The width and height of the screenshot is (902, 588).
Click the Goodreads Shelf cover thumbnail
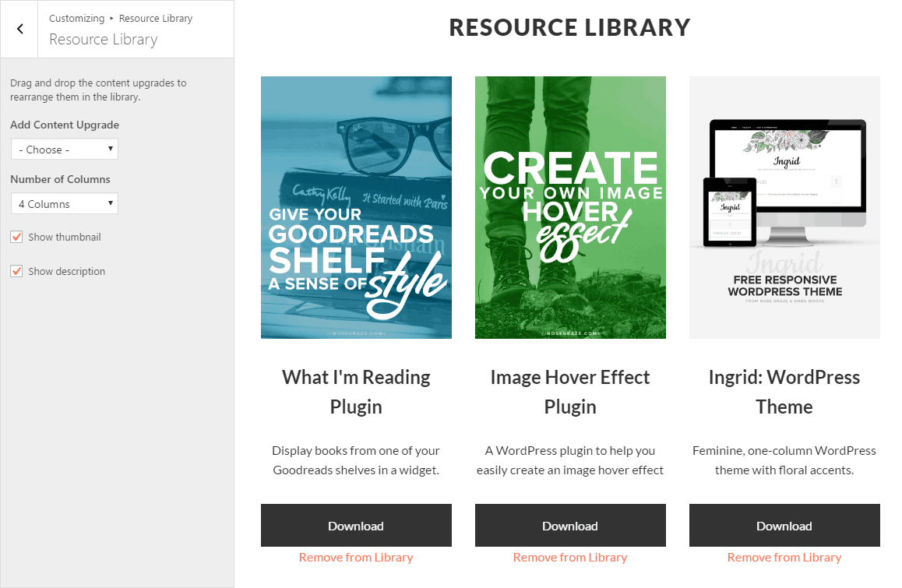click(x=356, y=207)
